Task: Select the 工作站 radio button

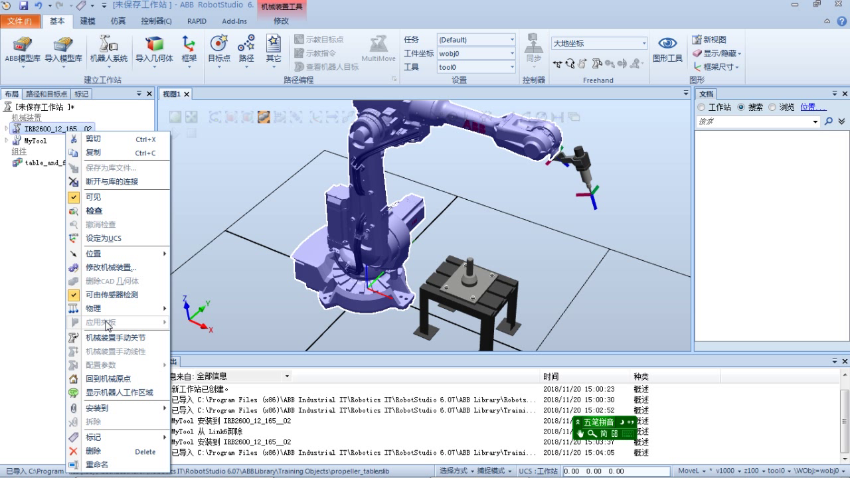Action: pos(701,107)
